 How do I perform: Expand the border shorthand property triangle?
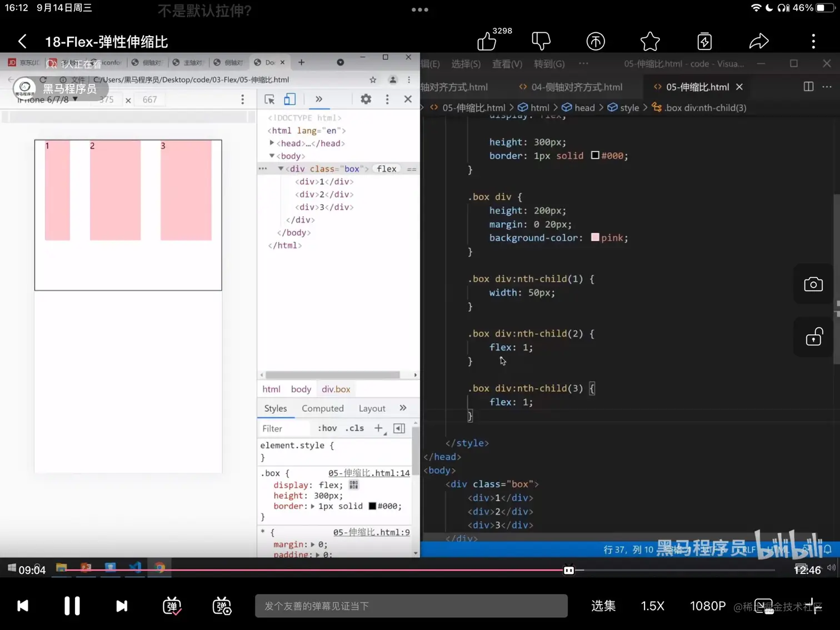coord(313,507)
